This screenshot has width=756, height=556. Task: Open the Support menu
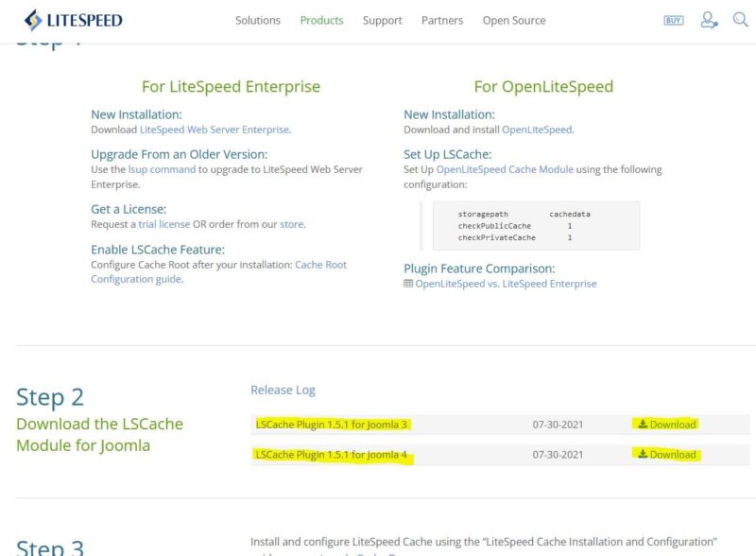[383, 20]
